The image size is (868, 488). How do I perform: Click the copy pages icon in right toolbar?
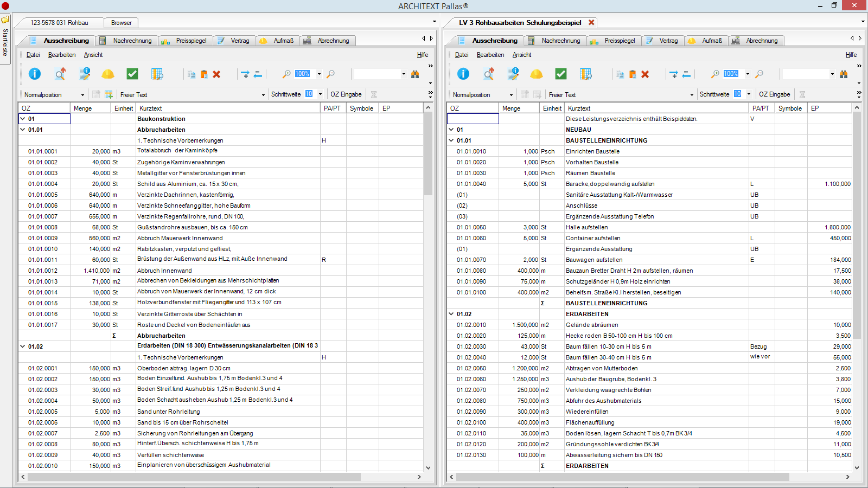(x=620, y=74)
